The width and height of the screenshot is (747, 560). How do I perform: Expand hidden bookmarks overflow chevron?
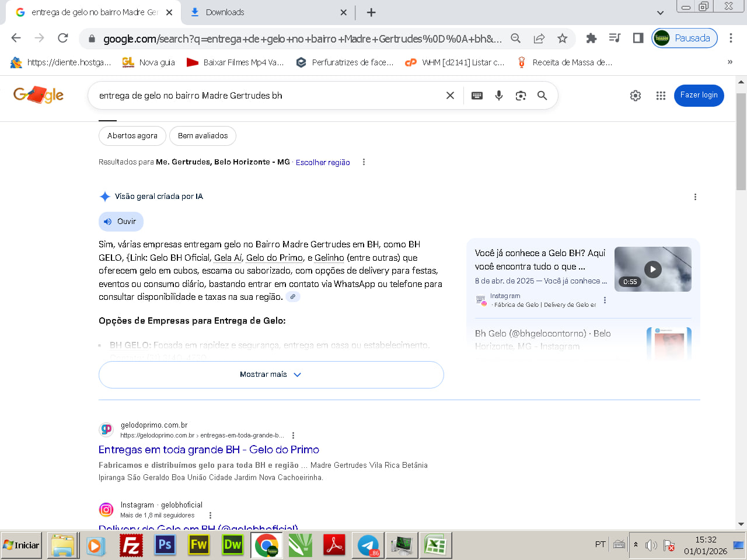point(729,62)
